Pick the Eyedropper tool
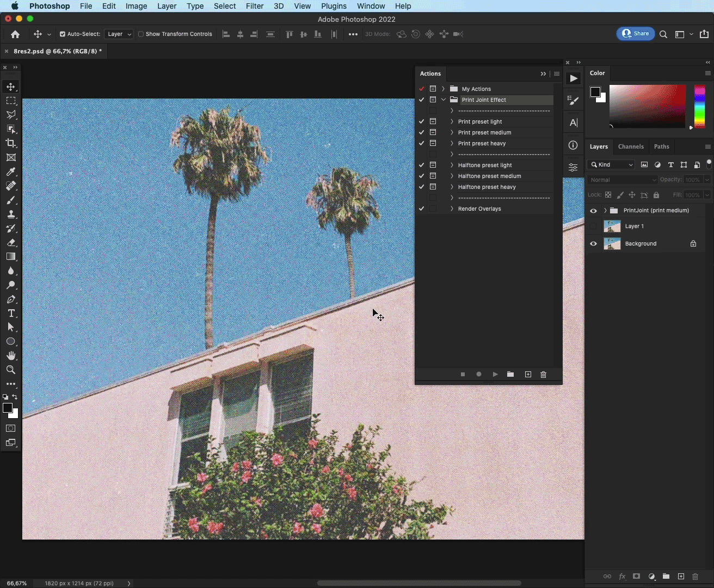Viewport: 714px width, 588px height. [11, 171]
